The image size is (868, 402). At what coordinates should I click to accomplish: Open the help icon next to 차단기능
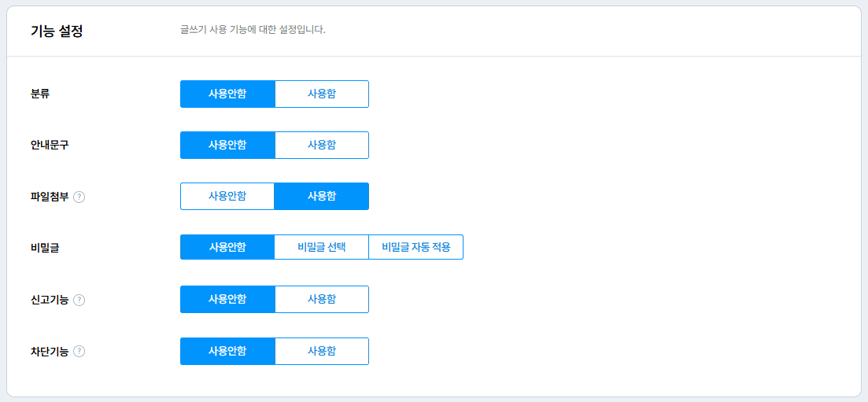(79, 351)
